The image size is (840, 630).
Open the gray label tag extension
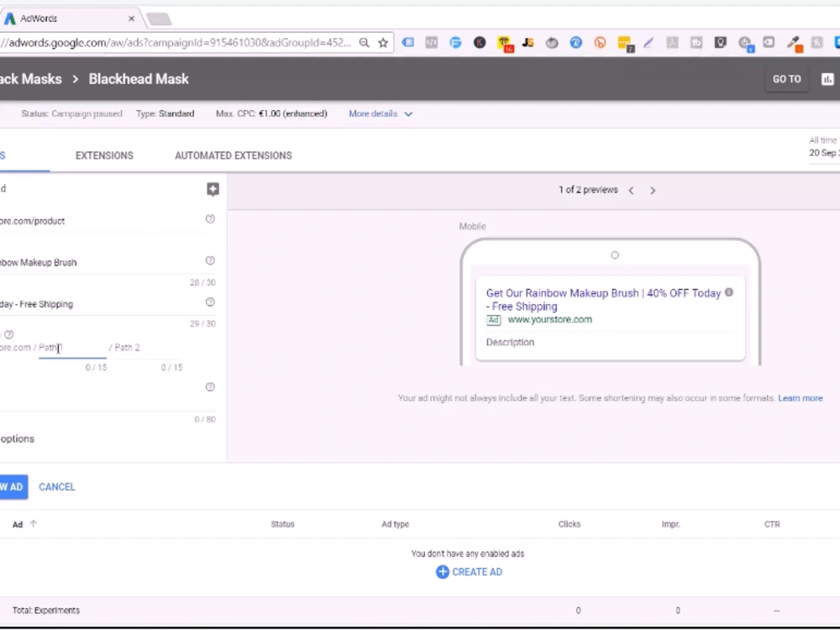[x=769, y=42]
